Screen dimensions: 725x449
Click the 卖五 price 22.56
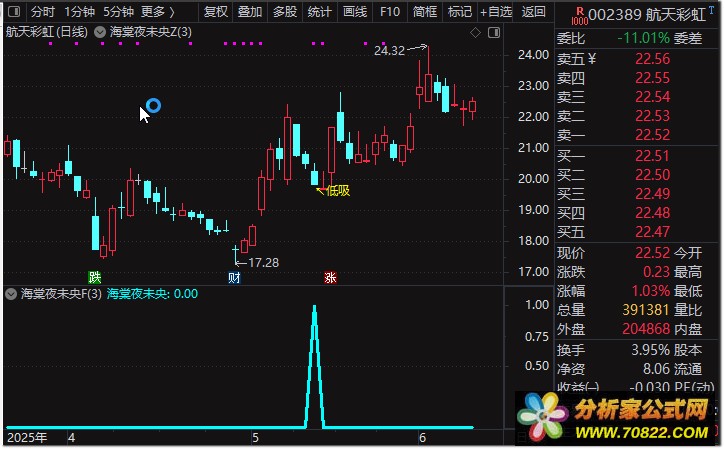pos(652,59)
